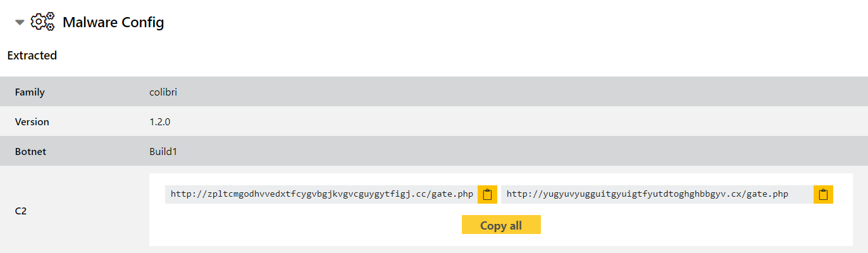Viewport: 868px width, 253px height.
Task: Copy the yugyuvyugguit C2 URL via clipboard icon
Action: coord(823,195)
